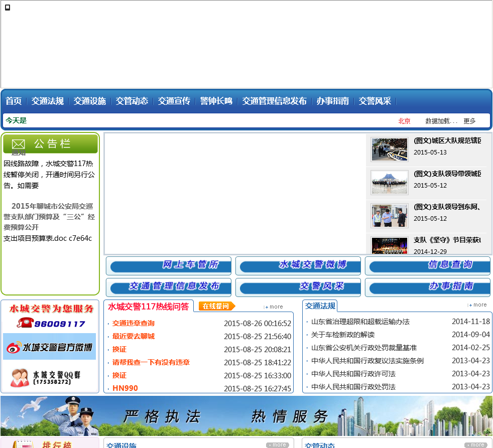The image size is (493, 448).
Task: Click the broken image icon at top-left
Action: (x=8, y=8)
